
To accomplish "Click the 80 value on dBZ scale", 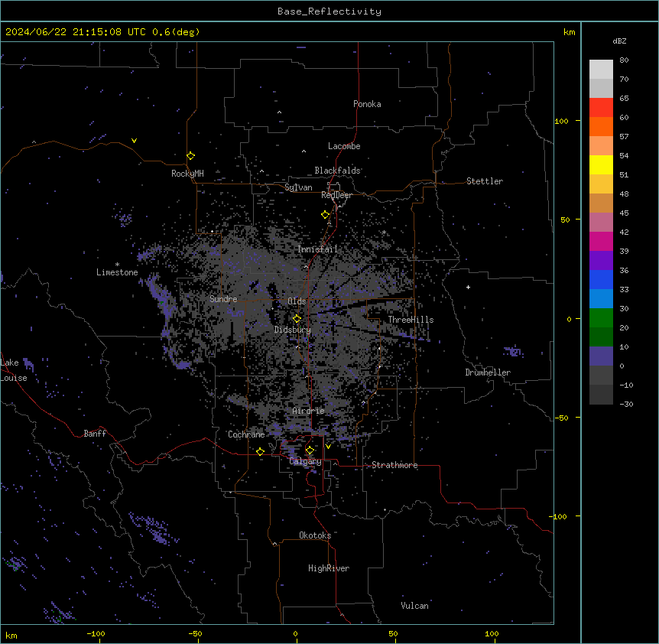I will pos(624,60).
